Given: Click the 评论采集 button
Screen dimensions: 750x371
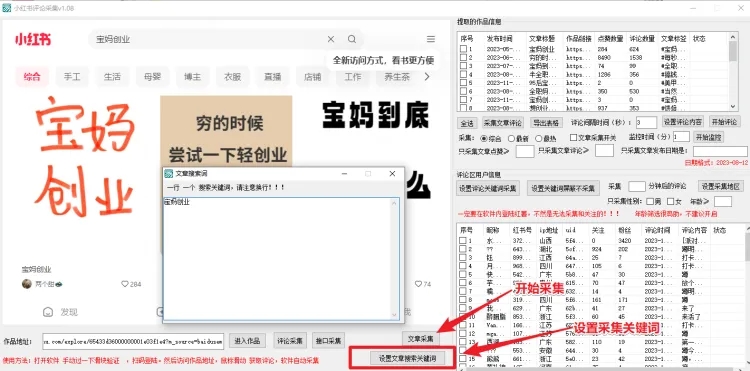Looking at the screenshot, I should 290,341.
